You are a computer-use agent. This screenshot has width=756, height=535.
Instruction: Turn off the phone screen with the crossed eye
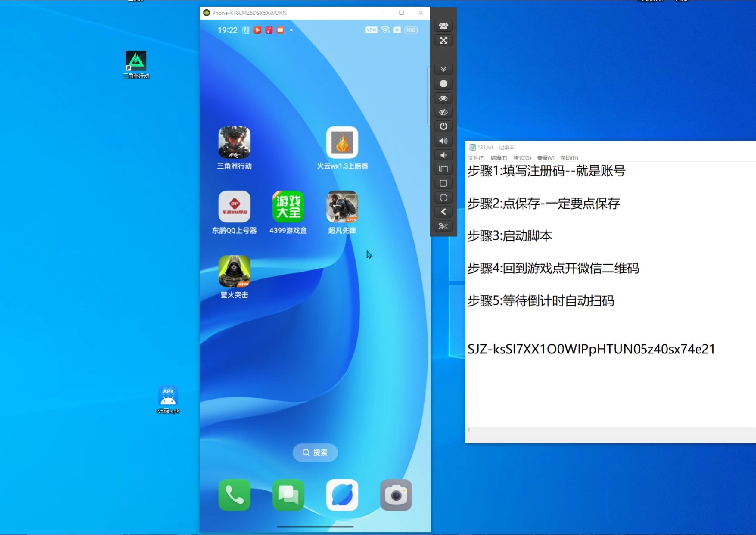[x=443, y=112]
